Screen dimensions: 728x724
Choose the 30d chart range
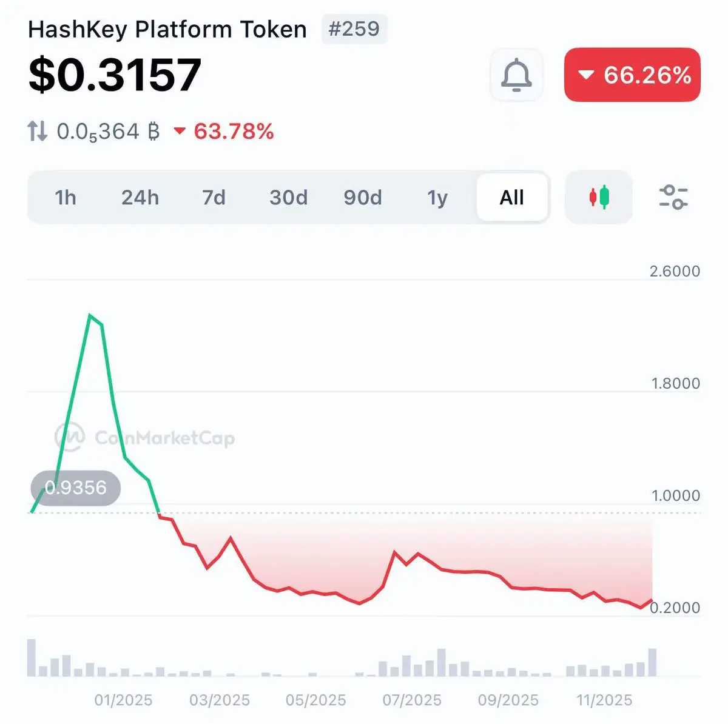tap(288, 198)
